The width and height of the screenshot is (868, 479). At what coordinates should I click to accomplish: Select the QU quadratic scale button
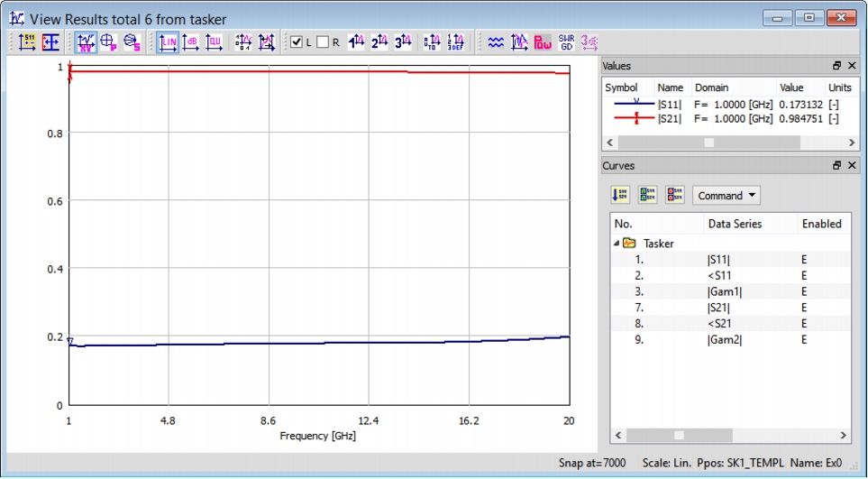click(x=214, y=42)
